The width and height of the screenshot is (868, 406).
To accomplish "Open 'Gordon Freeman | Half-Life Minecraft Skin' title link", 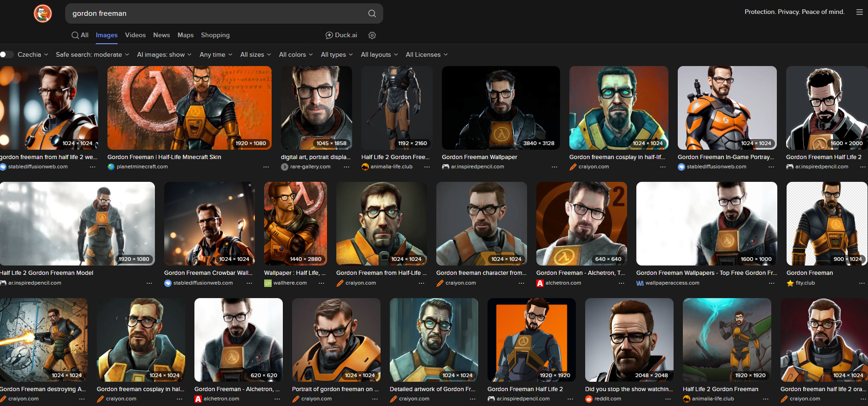I will (164, 157).
